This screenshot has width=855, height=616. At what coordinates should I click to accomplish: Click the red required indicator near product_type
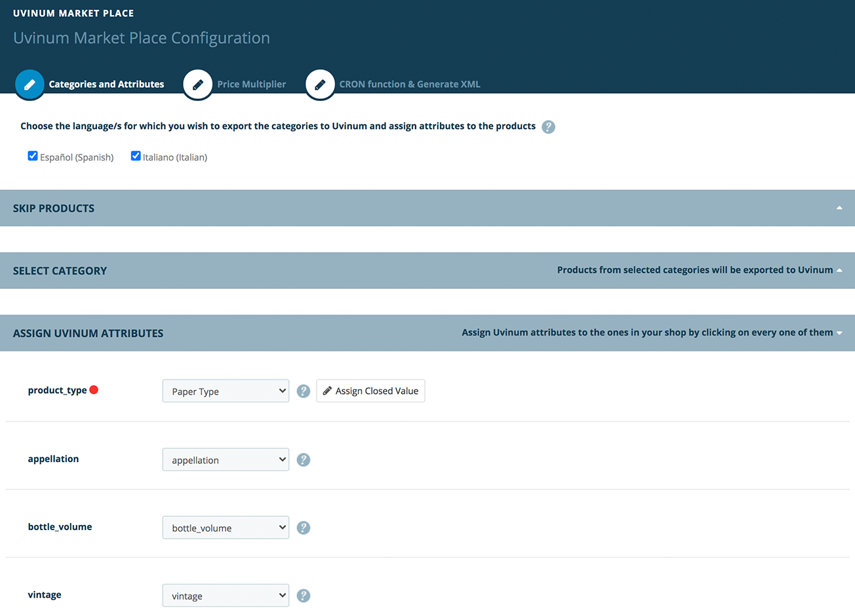tap(94, 390)
